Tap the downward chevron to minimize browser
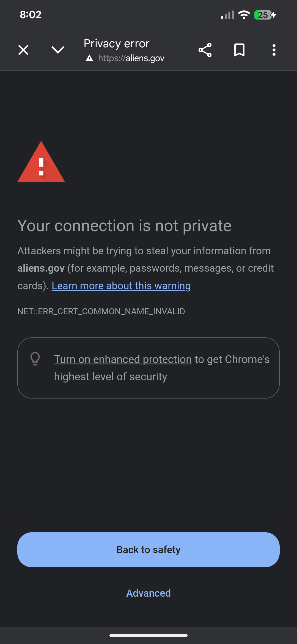This screenshot has width=297, height=644. (58, 50)
